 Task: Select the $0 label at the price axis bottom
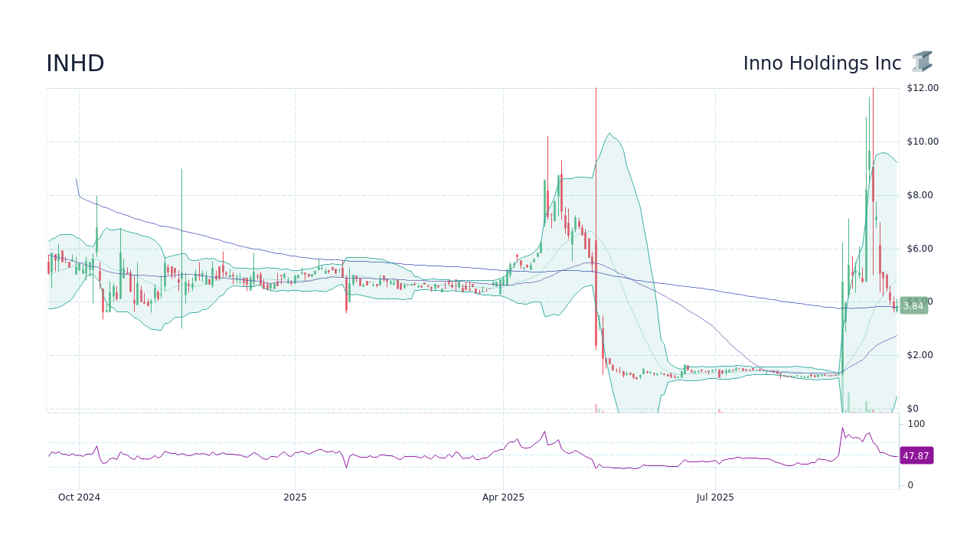coord(911,409)
